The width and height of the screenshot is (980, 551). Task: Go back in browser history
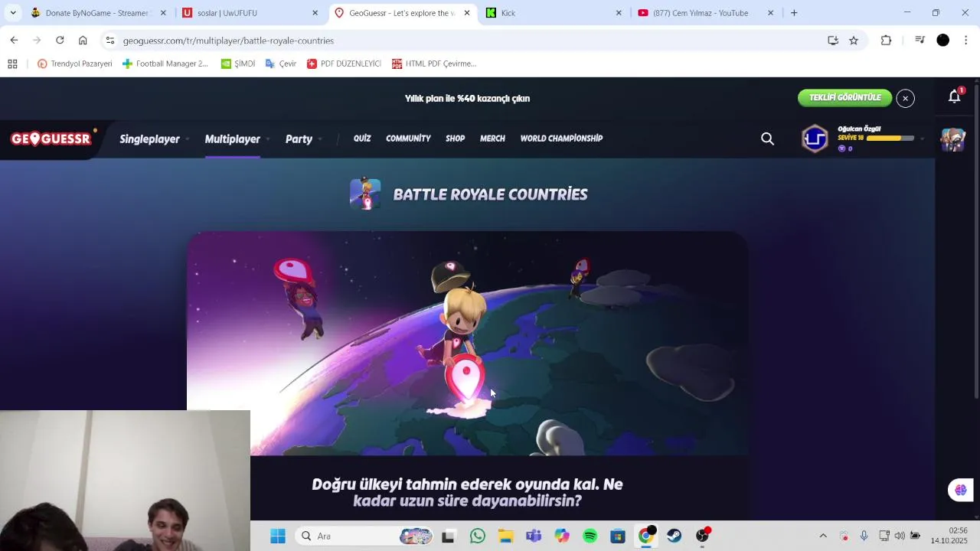tap(14, 41)
